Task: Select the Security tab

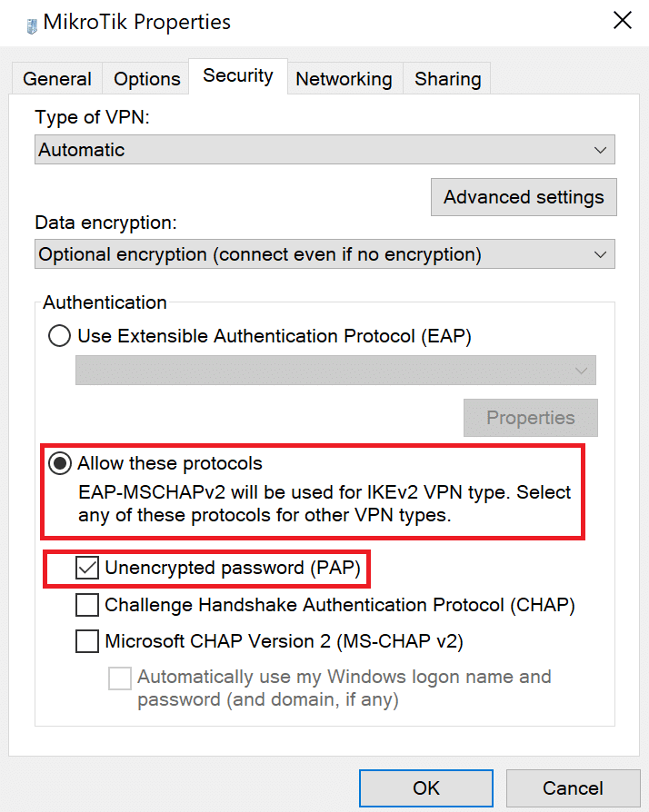Action: click(238, 76)
